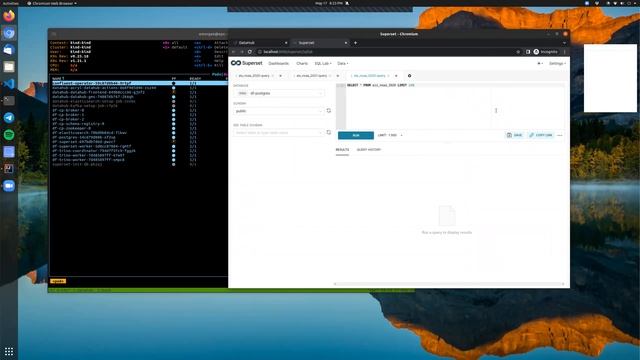Click the COPY LINK button
The image size is (640, 360).
click(540, 135)
